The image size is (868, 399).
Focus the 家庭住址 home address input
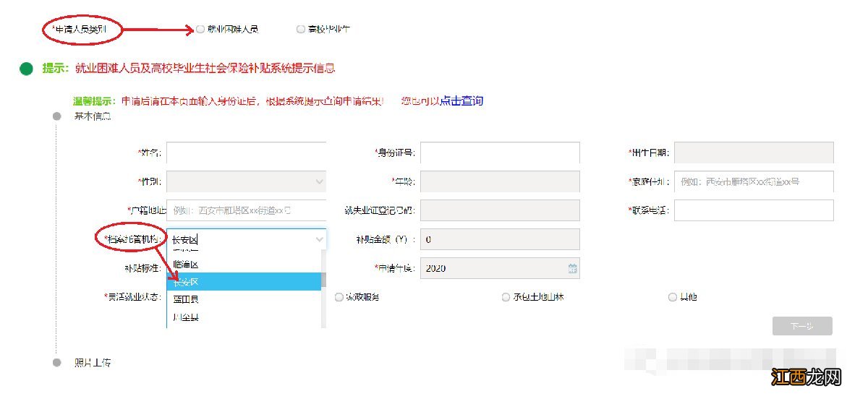754,181
